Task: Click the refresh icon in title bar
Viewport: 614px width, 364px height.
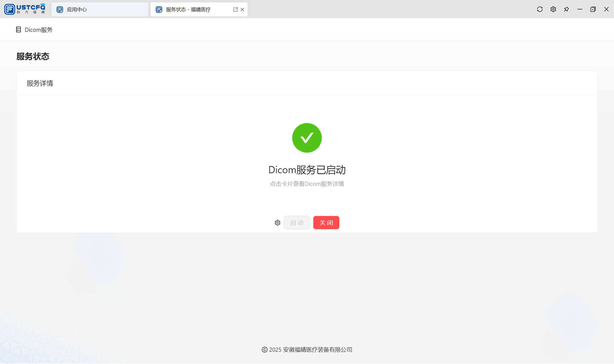Action: (540, 9)
